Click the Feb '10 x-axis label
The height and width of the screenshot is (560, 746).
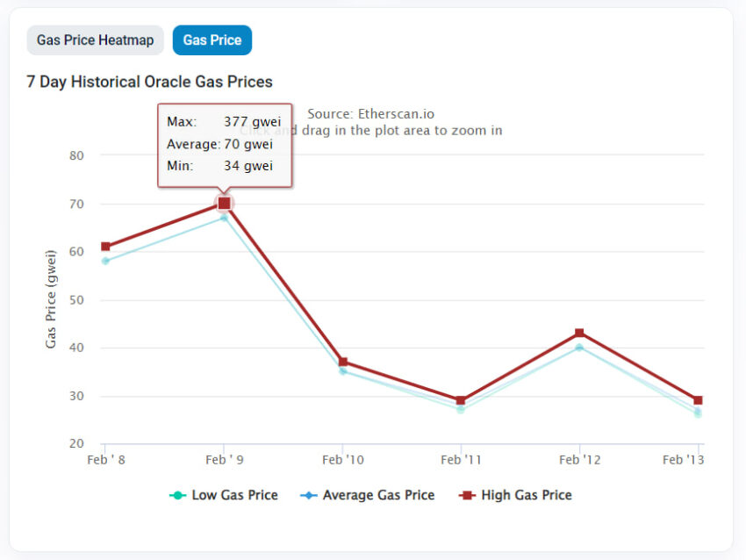pyautogui.click(x=343, y=460)
